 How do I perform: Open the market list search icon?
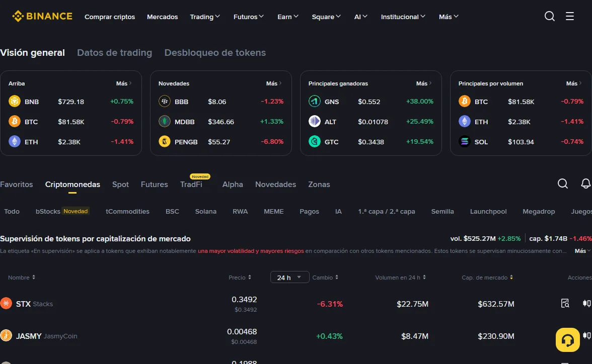563,184
